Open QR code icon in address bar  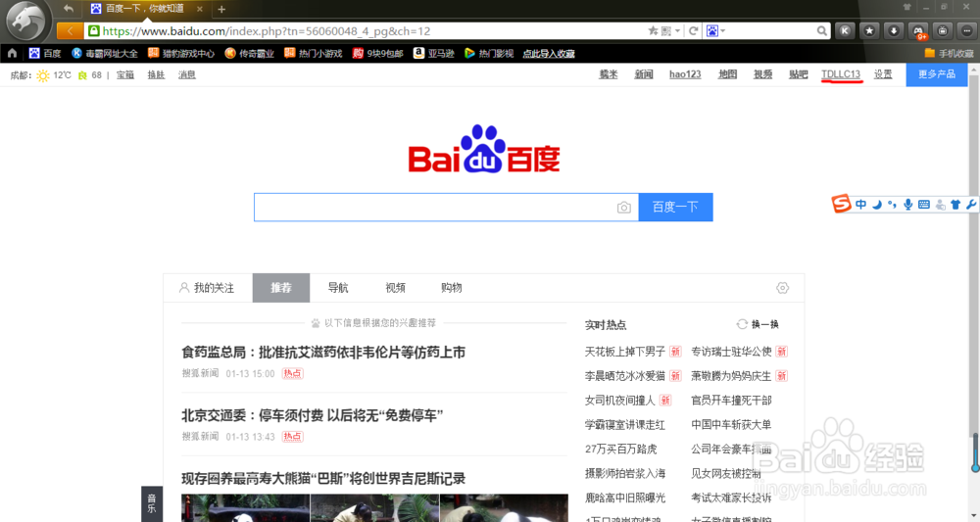coord(666,30)
